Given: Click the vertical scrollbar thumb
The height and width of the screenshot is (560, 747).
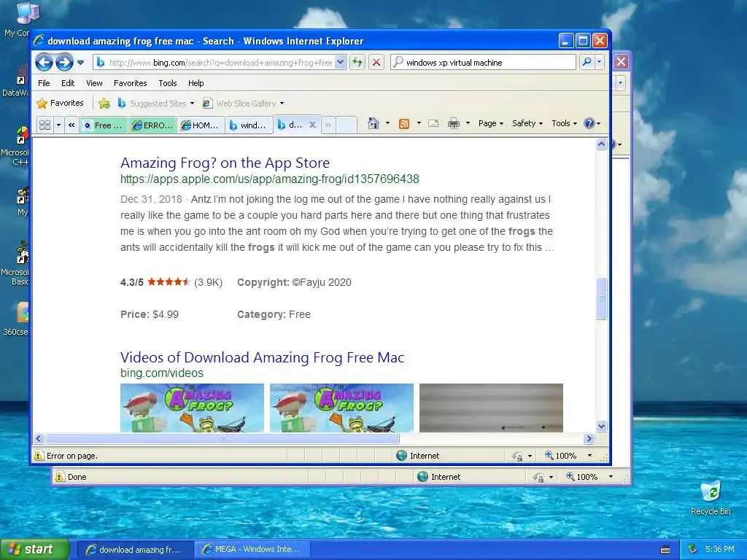Looking at the screenshot, I should (x=601, y=298).
